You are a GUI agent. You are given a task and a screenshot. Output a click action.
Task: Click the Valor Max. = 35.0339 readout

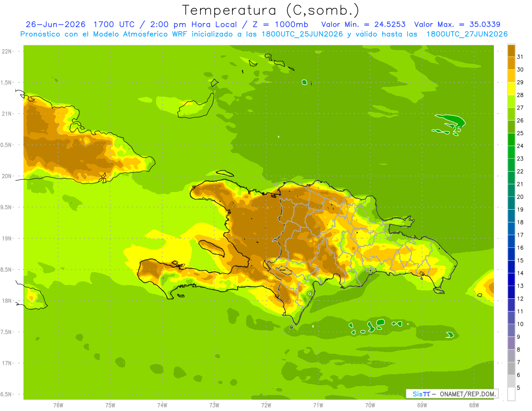coord(457,24)
